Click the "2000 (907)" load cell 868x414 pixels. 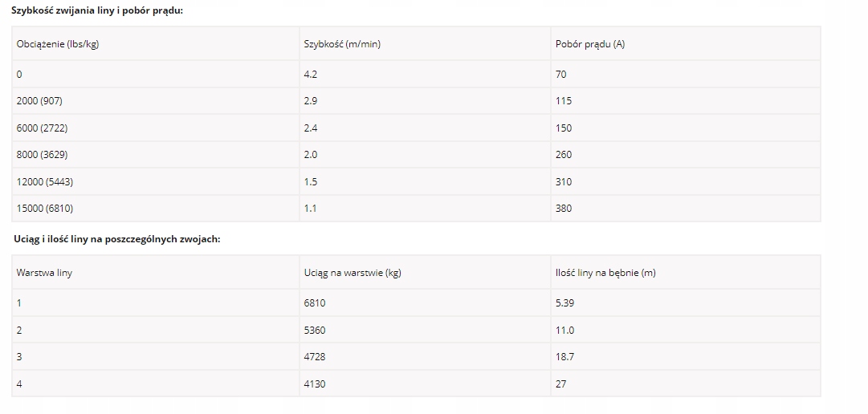pos(39,101)
